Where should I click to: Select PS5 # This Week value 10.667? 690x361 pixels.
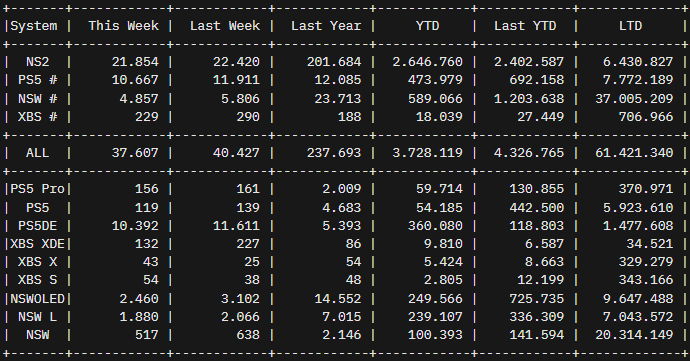(x=135, y=80)
